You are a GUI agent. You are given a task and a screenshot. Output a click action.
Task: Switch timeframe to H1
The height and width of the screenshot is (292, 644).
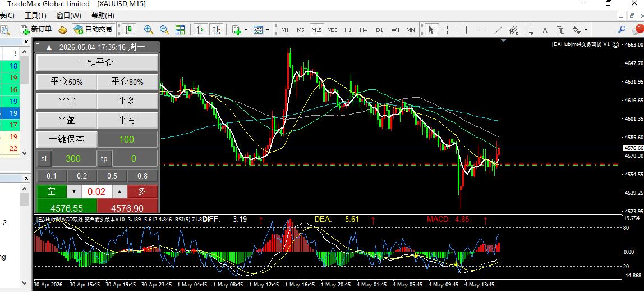click(348, 30)
